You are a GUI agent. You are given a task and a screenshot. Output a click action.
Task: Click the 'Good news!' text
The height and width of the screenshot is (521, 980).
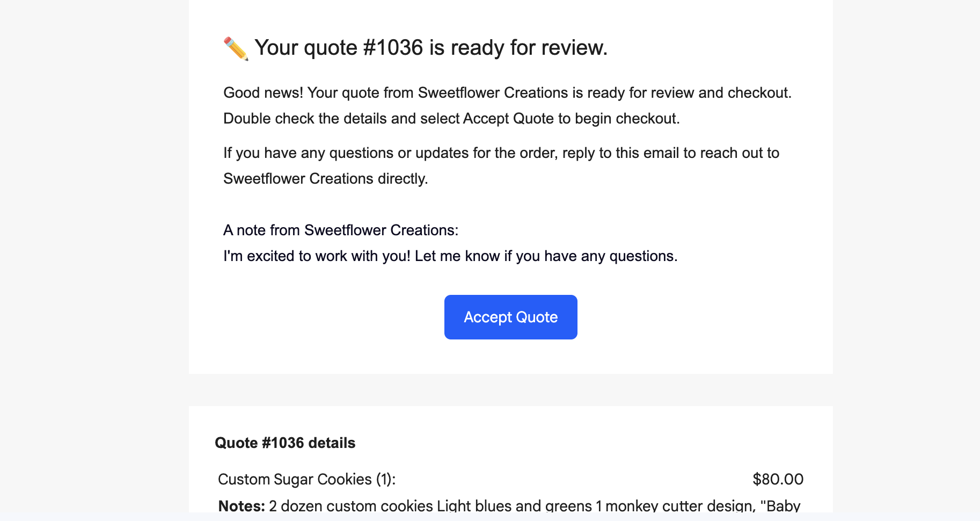[x=263, y=93]
